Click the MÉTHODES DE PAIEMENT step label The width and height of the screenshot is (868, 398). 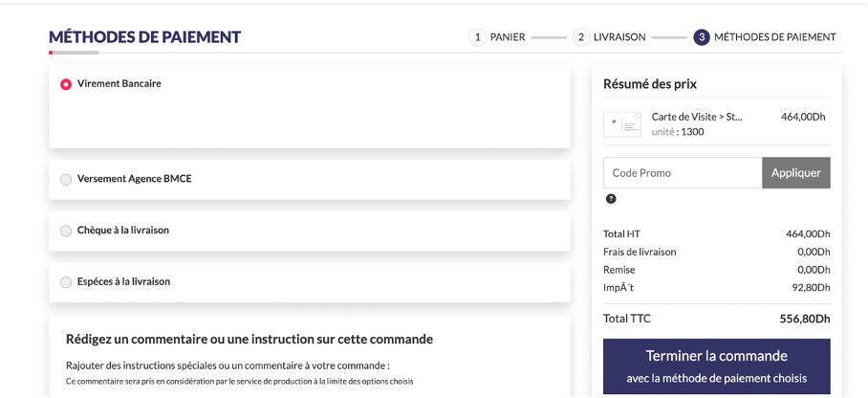click(x=774, y=37)
